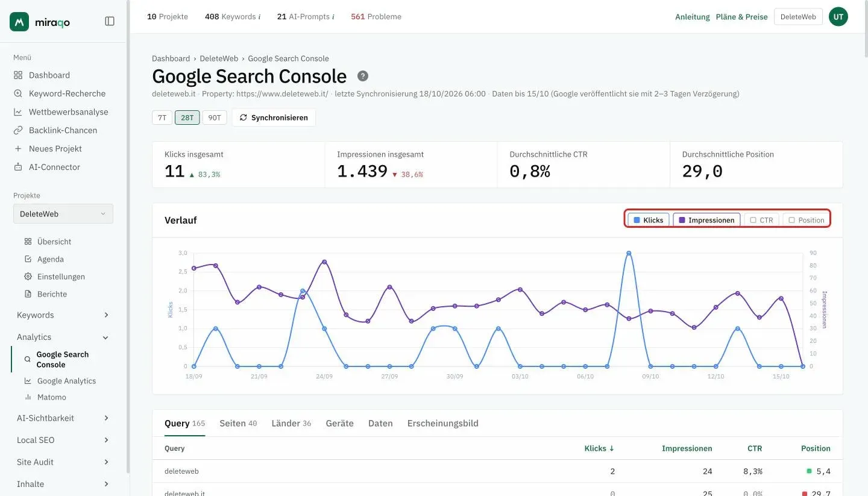Switch to the Länder tab
The width and height of the screenshot is (868, 496).
(291, 423)
